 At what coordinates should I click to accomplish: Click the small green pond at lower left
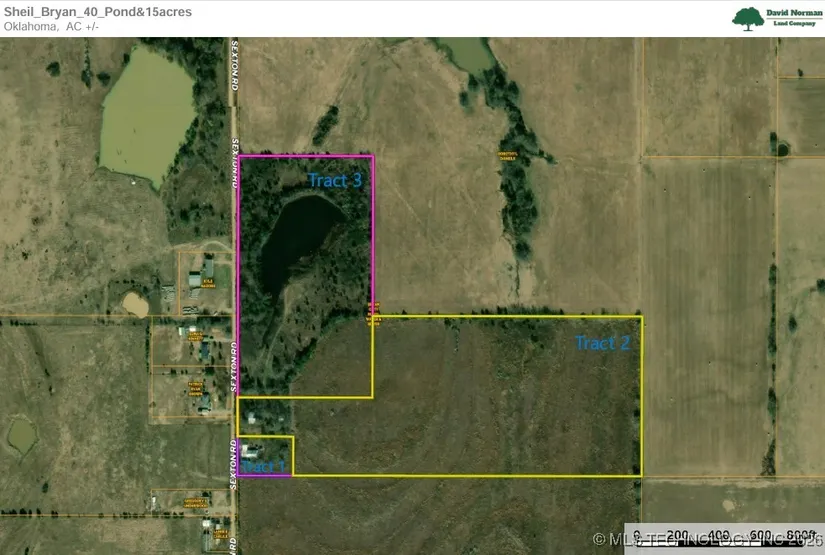tap(21, 434)
